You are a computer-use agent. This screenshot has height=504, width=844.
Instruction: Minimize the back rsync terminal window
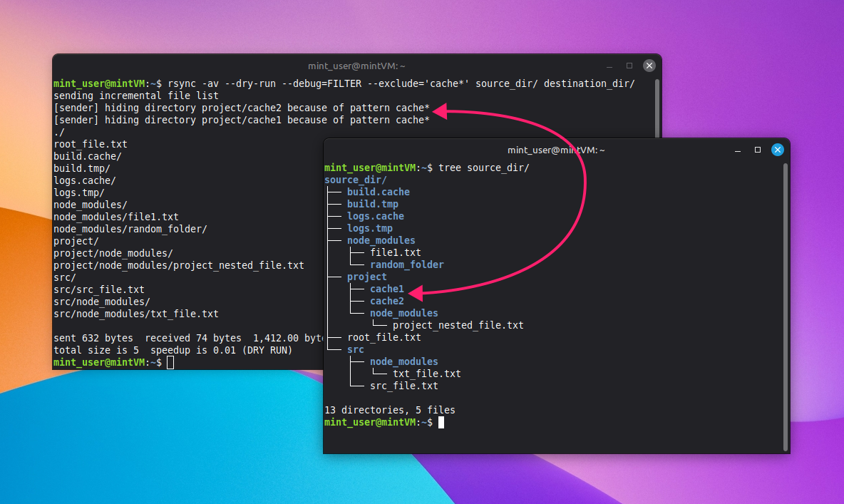click(x=609, y=66)
